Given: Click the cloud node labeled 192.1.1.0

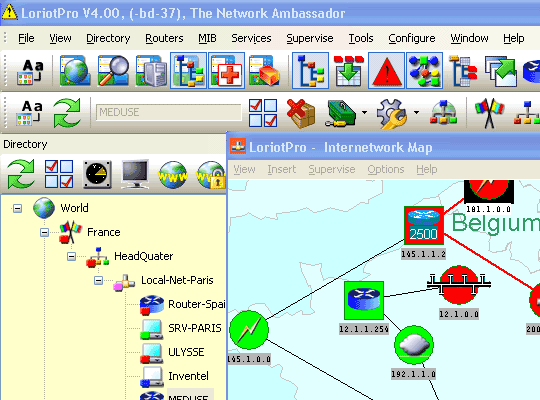Looking at the screenshot, I should tap(414, 345).
